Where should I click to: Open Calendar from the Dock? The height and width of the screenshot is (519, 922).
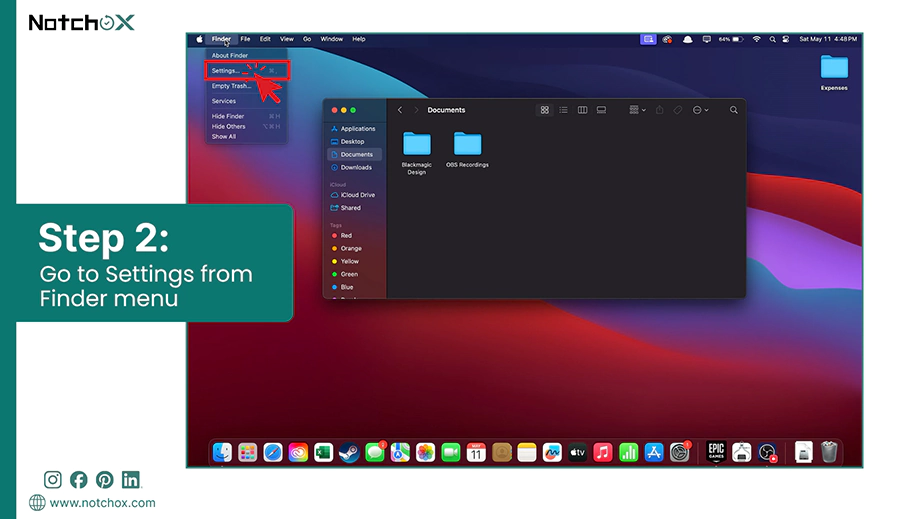[x=476, y=452]
